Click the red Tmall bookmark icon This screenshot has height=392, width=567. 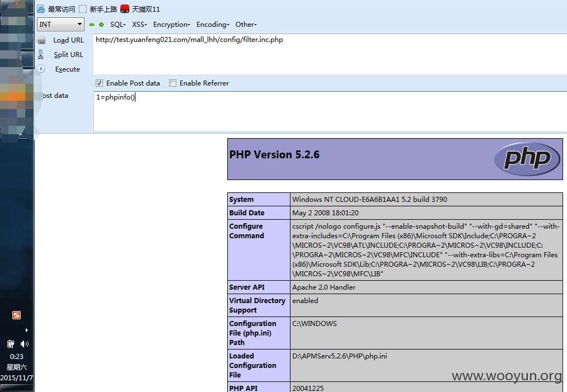click(125, 9)
